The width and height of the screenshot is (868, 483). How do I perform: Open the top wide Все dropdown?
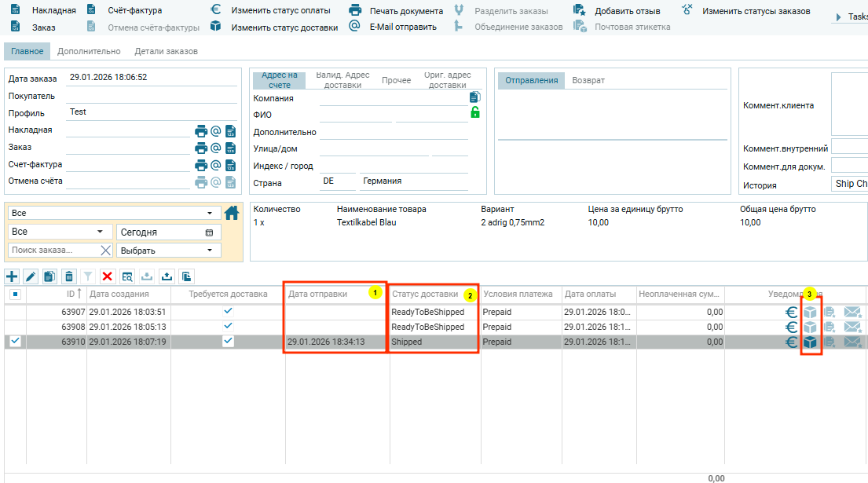point(112,213)
